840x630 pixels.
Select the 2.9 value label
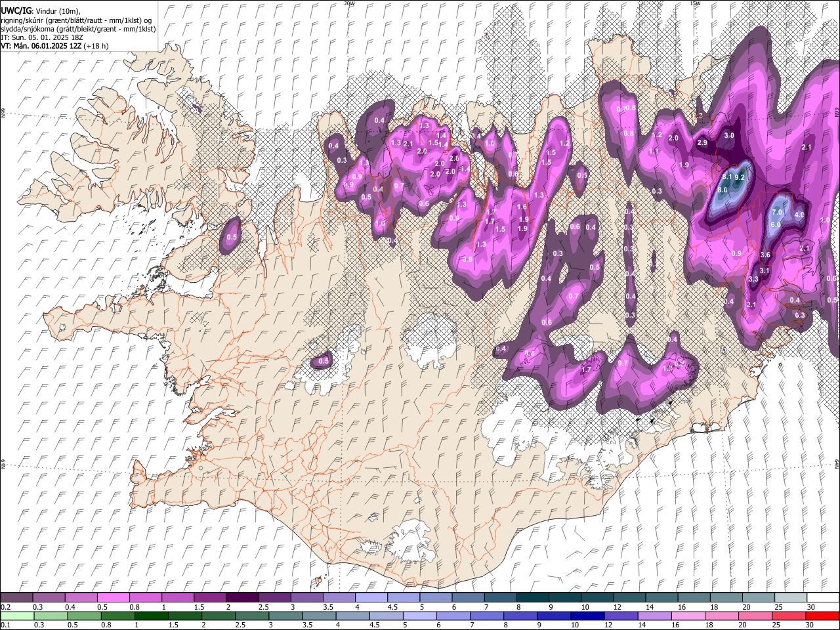point(702,142)
